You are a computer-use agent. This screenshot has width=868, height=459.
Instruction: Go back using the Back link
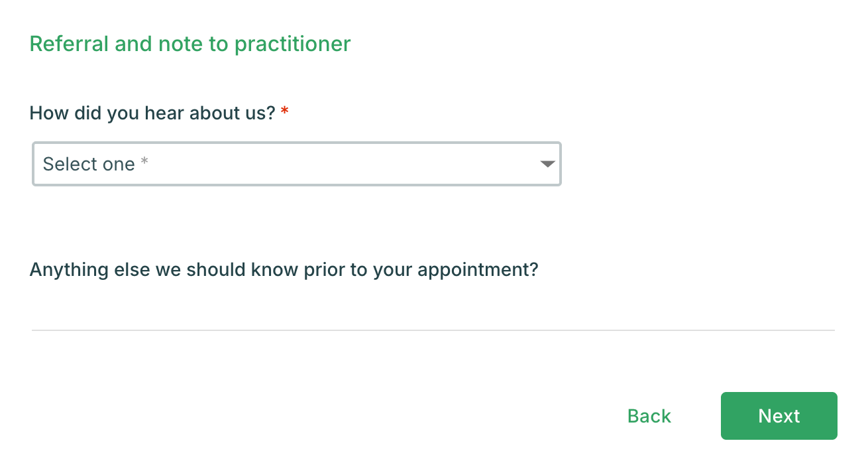click(x=649, y=416)
